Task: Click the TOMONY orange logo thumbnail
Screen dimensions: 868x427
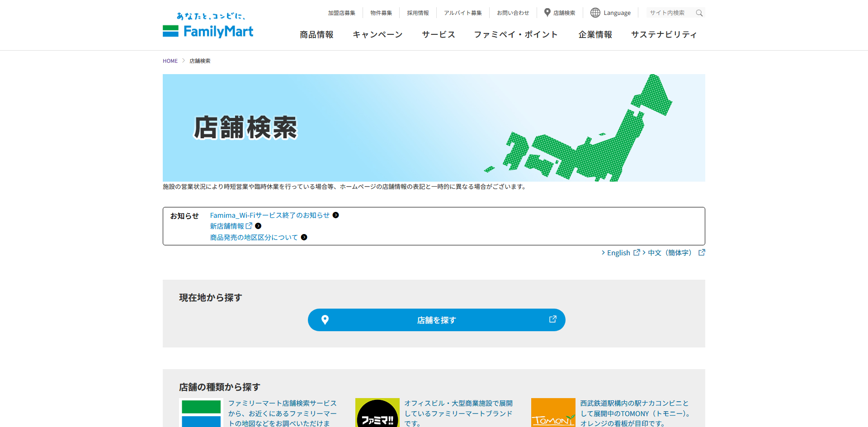Action: click(553, 413)
